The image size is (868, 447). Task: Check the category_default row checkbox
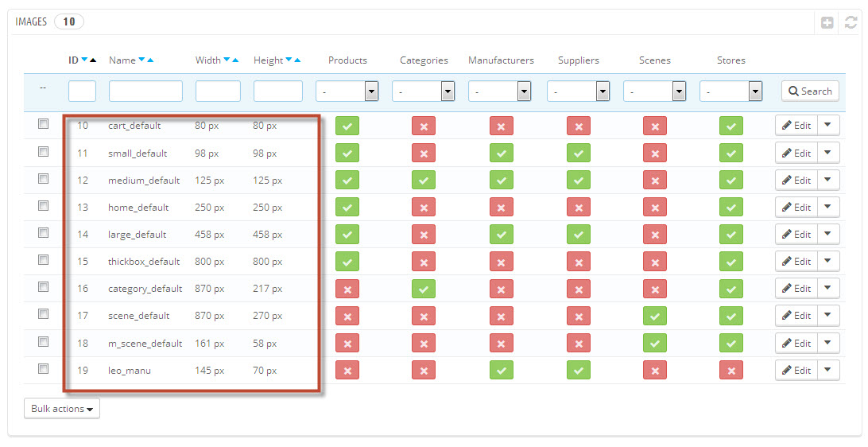click(x=43, y=286)
